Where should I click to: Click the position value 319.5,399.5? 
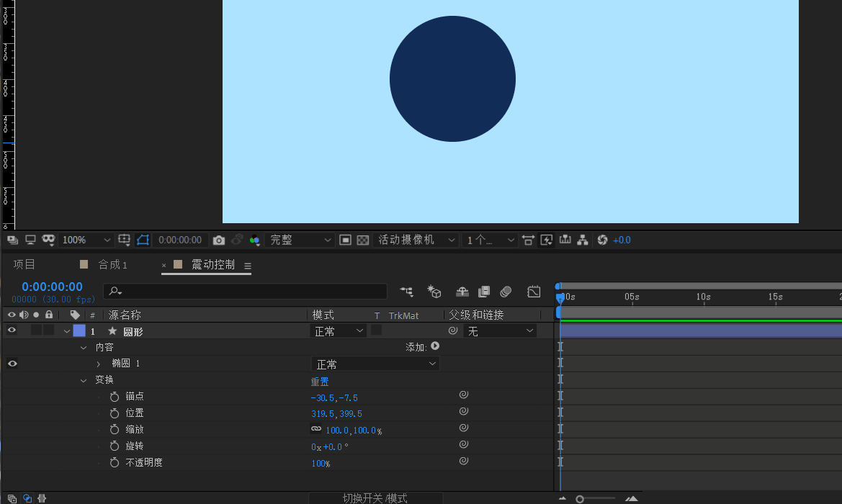point(336,414)
